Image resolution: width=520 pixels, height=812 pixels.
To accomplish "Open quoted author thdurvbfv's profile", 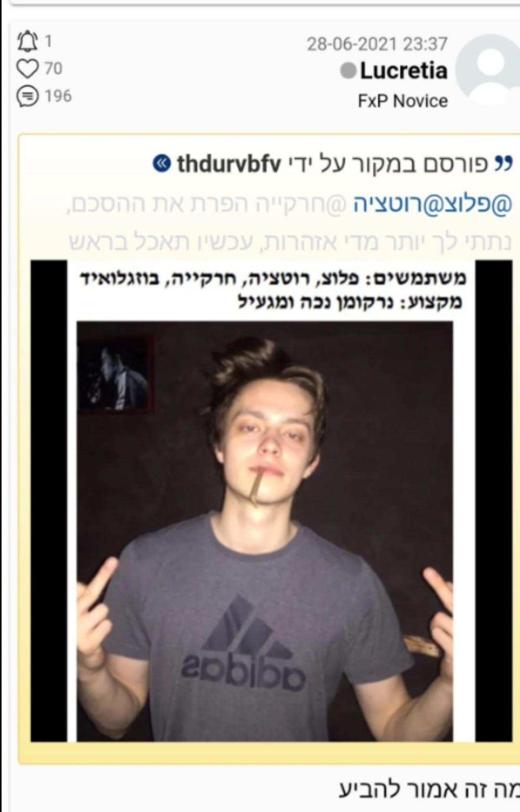I will (x=229, y=164).
